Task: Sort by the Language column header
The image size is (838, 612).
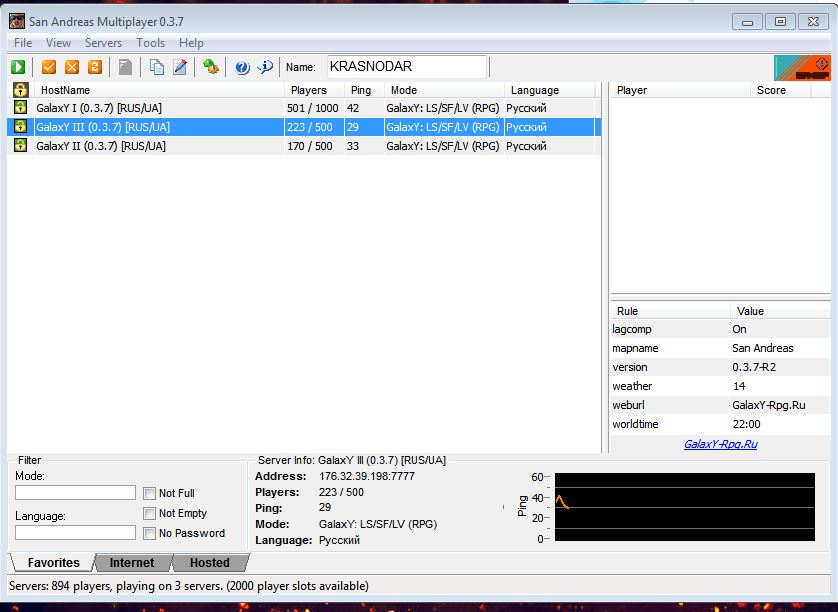Action: (x=549, y=90)
